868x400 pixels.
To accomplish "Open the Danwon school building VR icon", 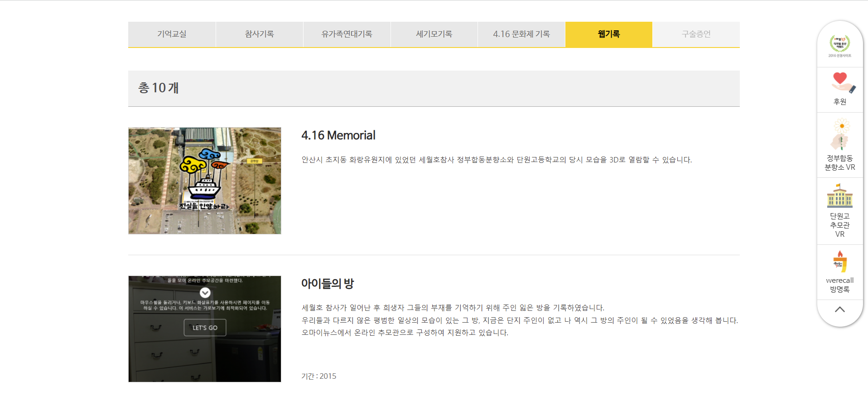I will pyautogui.click(x=839, y=196).
